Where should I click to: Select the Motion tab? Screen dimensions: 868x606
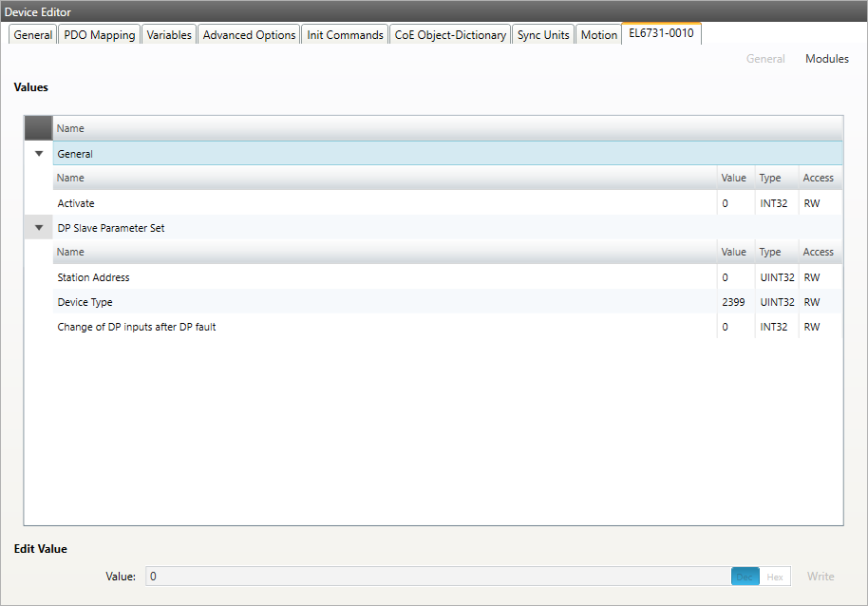[x=598, y=35]
